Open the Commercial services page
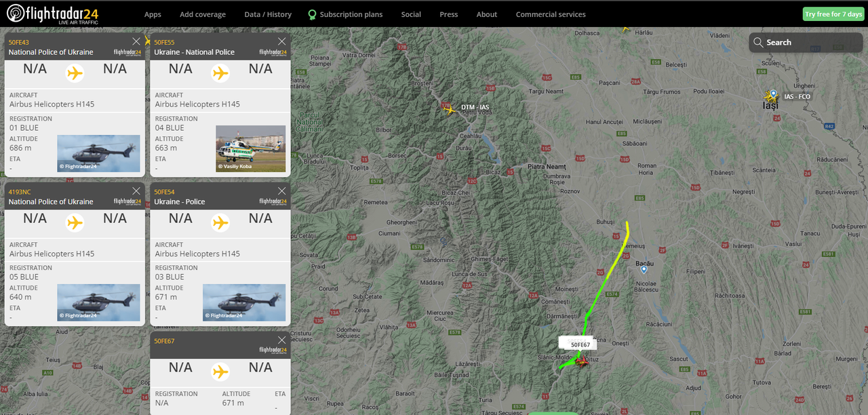Screen dimensions: 868x415 pos(551,14)
